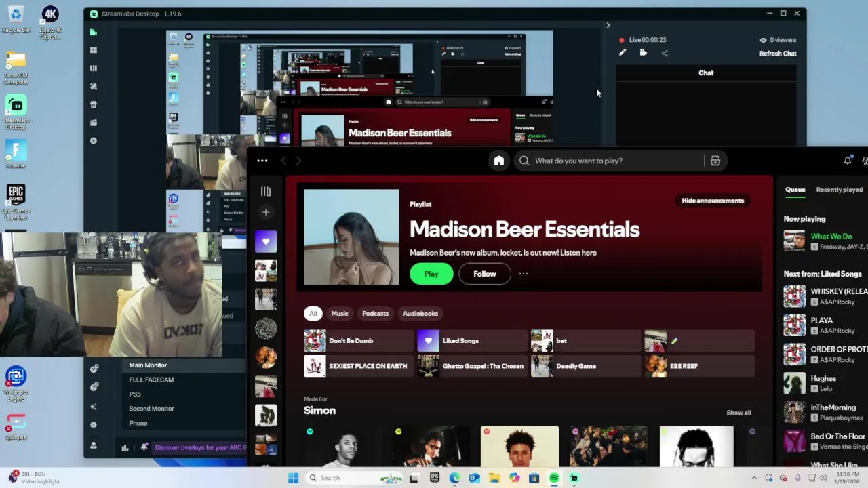Image resolution: width=868 pixels, height=488 pixels.
Task: Go to Spotify Home
Action: click(499, 161)
